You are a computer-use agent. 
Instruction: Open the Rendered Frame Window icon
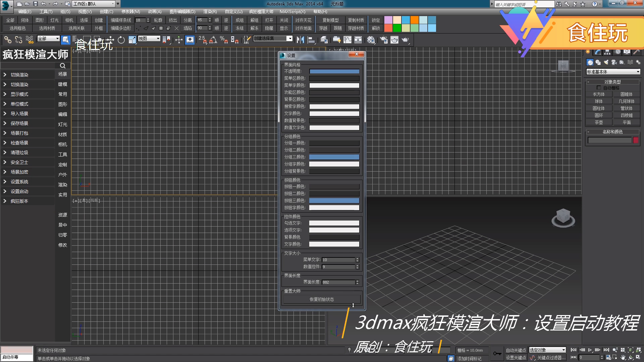394,40
